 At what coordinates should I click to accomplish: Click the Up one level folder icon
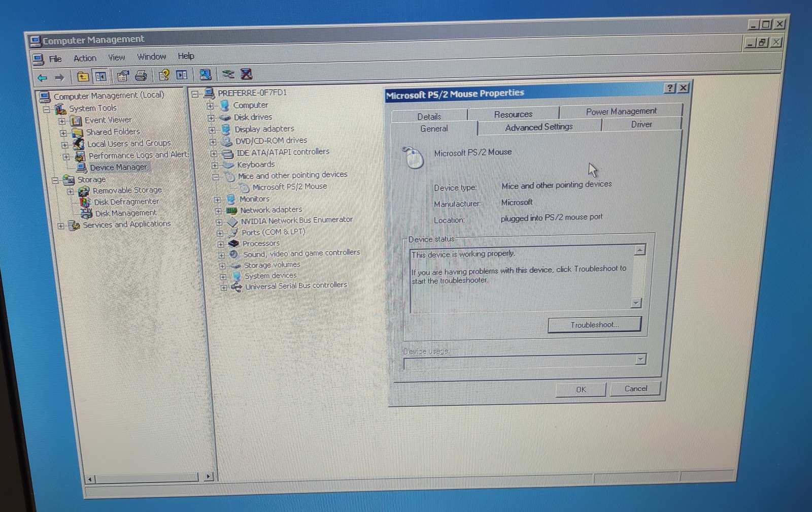click(83, 77)
